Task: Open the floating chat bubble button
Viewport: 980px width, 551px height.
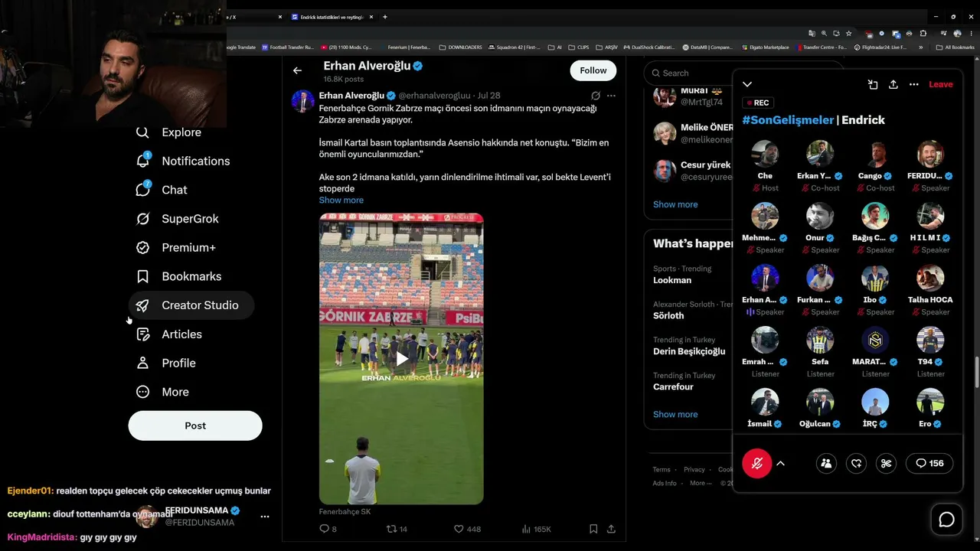Action: click(x=947, y=520)
